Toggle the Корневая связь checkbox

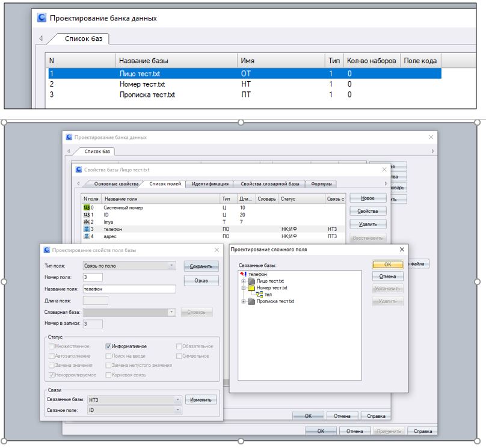coord(108,375)
